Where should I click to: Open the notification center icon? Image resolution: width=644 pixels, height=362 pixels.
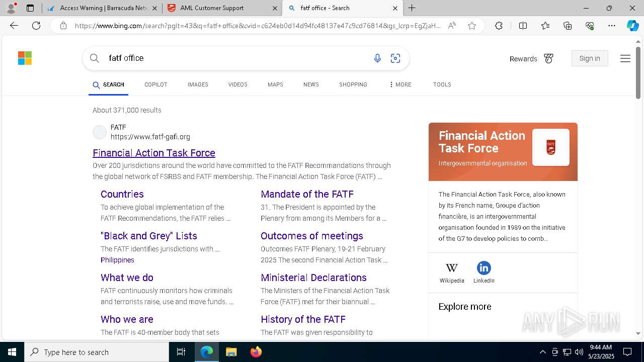pyautogui.click(x=627, y=352)
